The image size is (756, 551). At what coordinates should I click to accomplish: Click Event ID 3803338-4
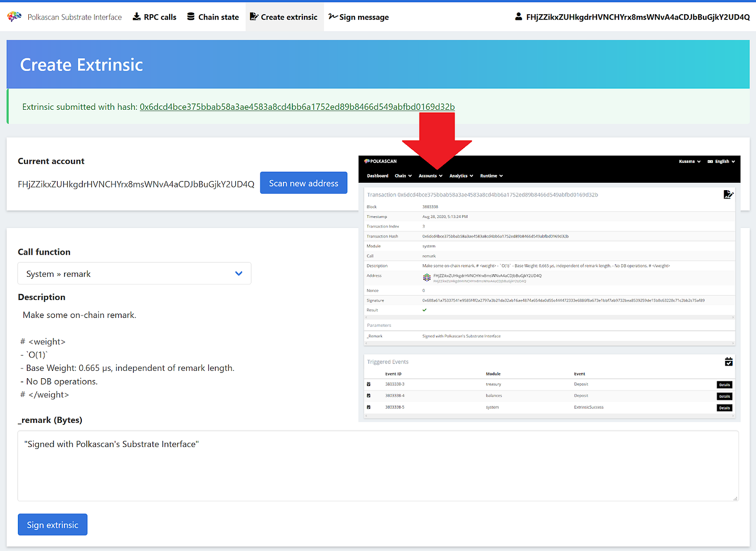[395, 396]
